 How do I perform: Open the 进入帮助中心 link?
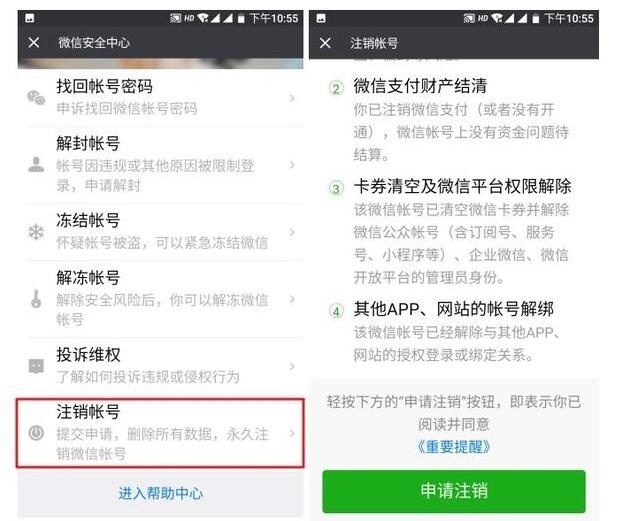(x=160, y=493)
